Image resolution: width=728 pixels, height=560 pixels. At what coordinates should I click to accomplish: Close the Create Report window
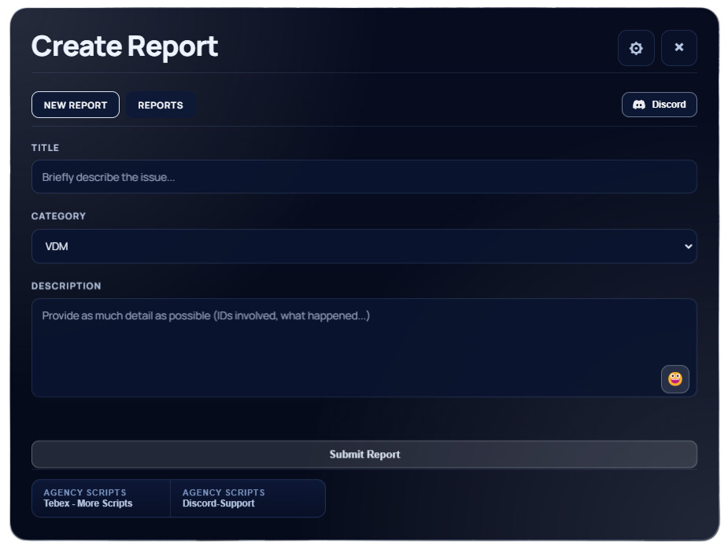[x=678, y=48]
